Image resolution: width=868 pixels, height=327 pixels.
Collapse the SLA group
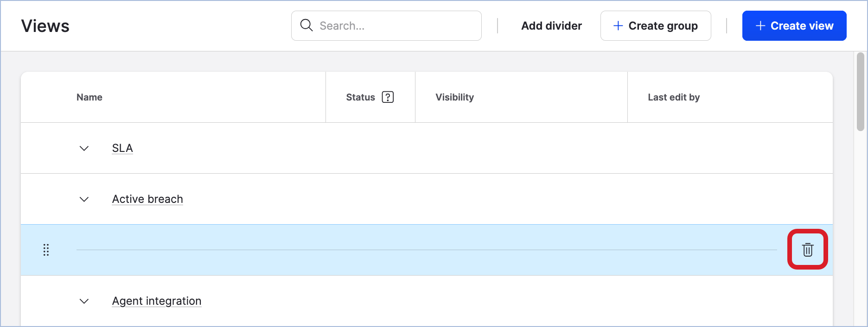[84, 148]
